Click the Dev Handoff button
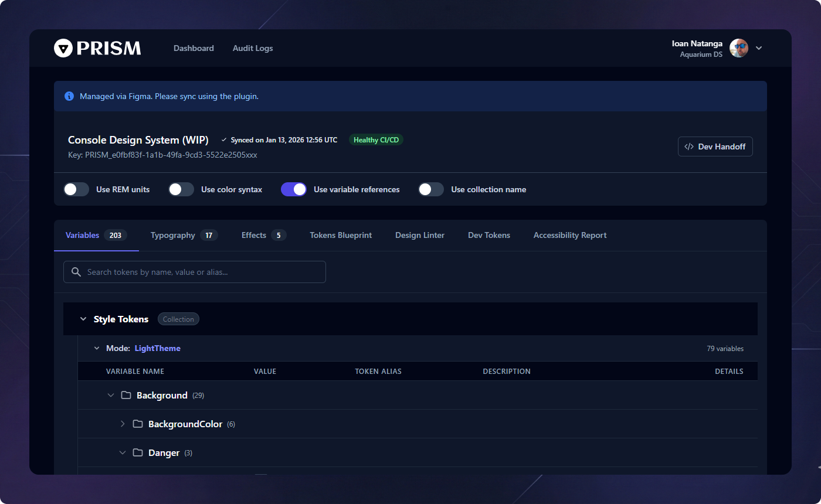821x504 pixels. 715,147
